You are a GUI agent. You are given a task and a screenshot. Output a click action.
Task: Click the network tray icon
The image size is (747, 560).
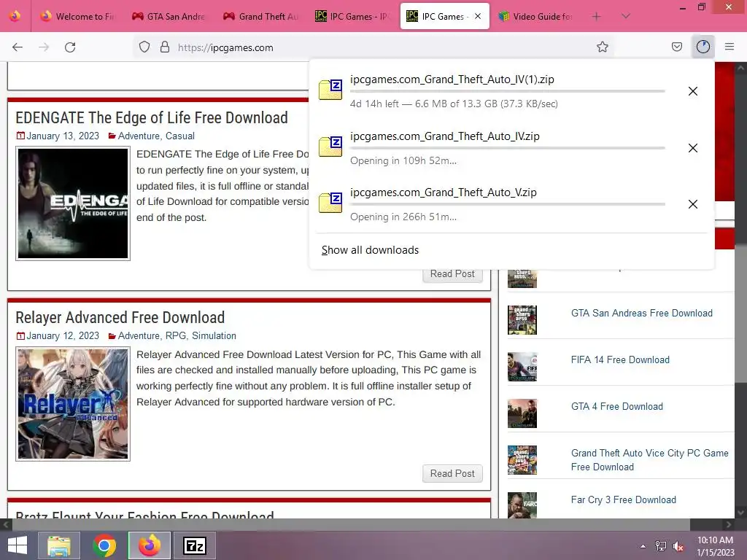pos(661,546)
